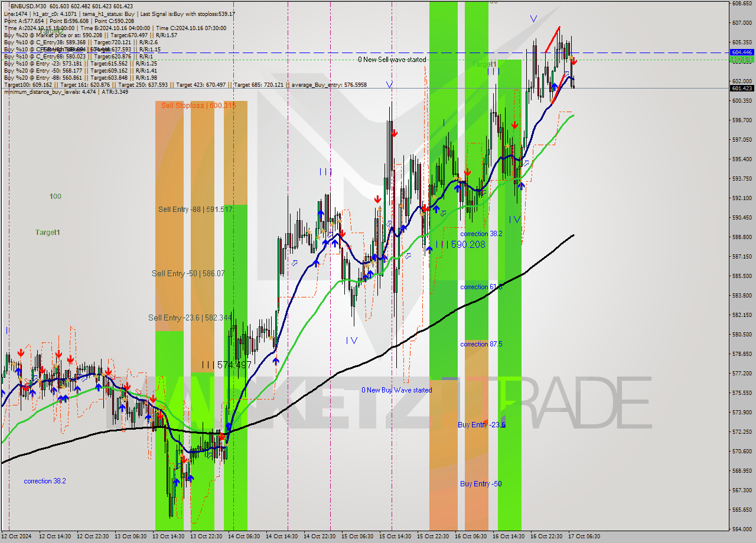Select the 'Buy %10 @ Entry -23: 573.181' line
The width and height of the screenshot is (756, 543).
80,63
